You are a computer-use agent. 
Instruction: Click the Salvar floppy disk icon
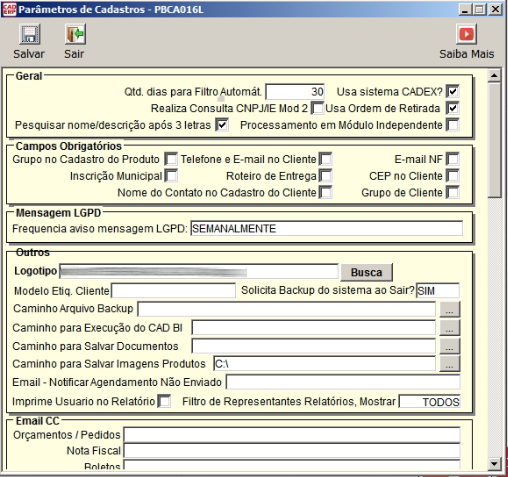[x=29, y=34]
